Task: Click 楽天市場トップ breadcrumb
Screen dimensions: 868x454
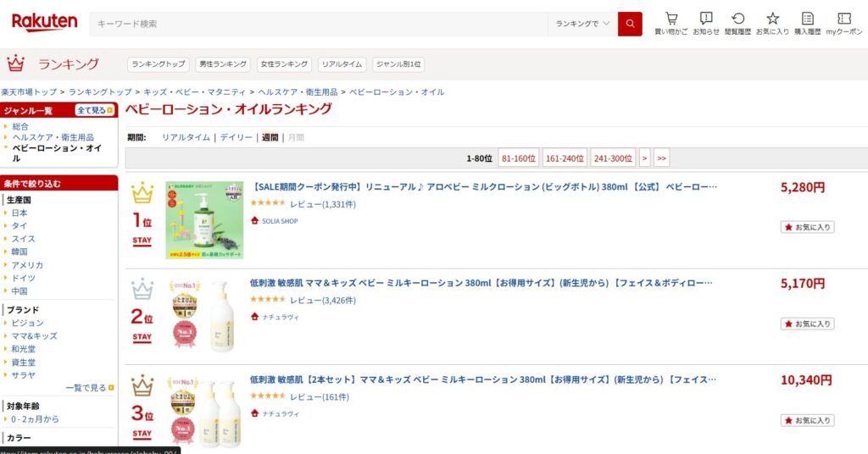Action: [x=29, y=91]
